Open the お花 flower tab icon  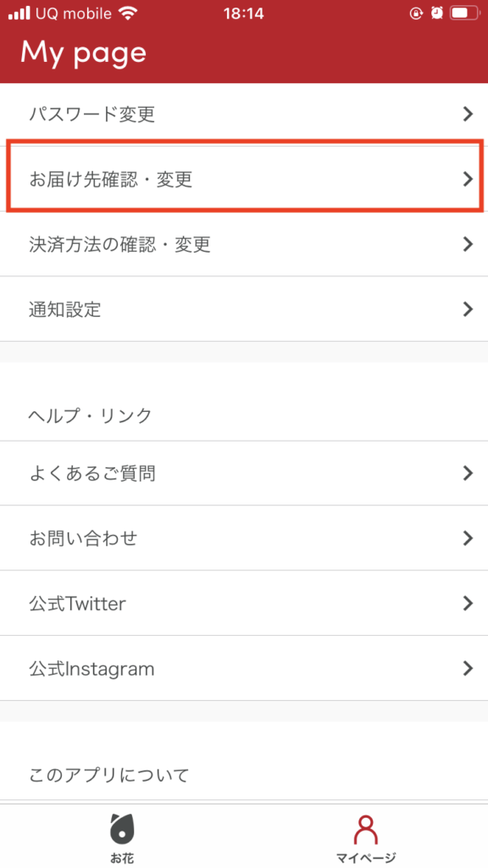pyautogui.click(x=122, y=829)
